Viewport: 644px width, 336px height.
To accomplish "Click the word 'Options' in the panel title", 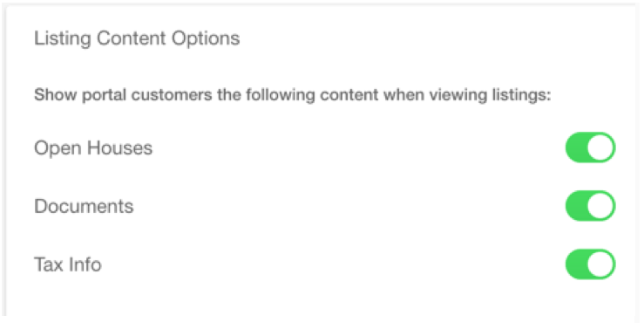I will tap(206, 39).
